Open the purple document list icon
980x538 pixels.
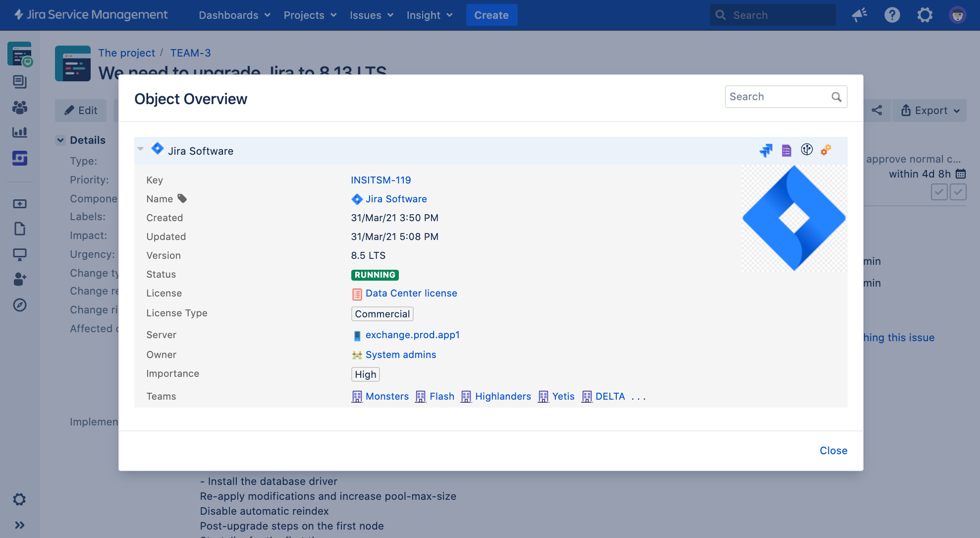coord(786,150)
